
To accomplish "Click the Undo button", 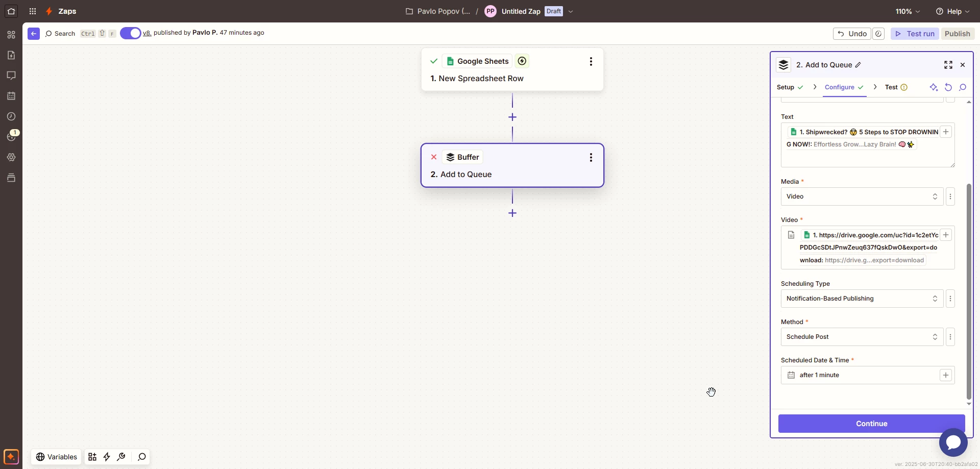I will [x=852, y=34].
